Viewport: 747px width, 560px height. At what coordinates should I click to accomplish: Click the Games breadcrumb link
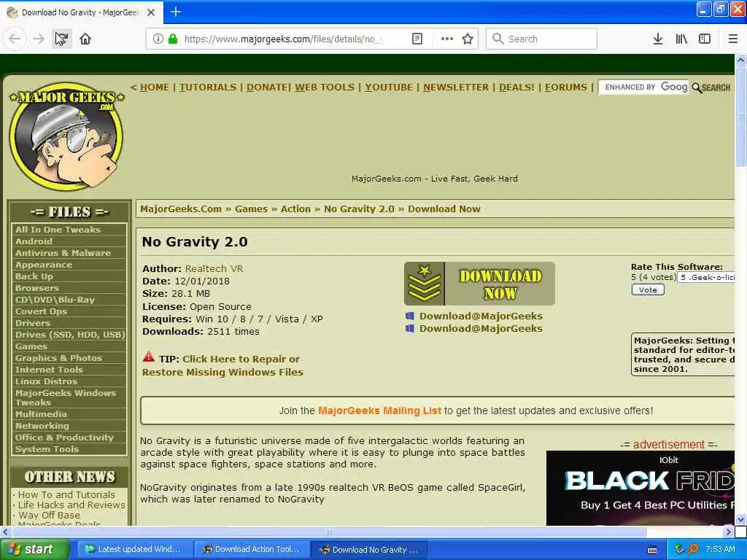[251, 209]
